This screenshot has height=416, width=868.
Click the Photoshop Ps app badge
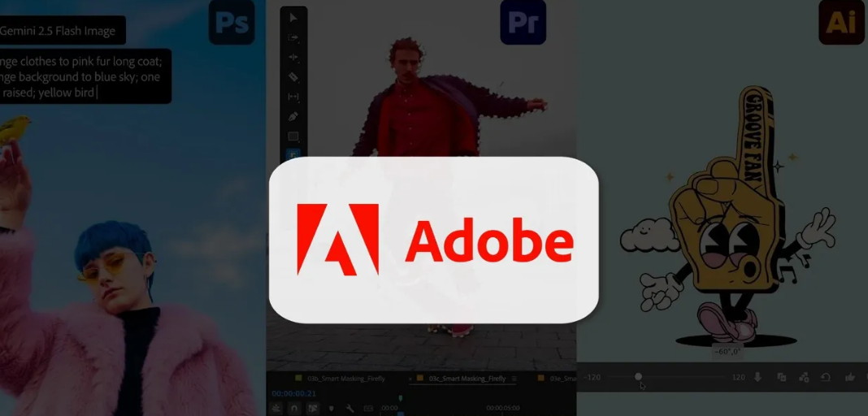click(x=232, y=22)
